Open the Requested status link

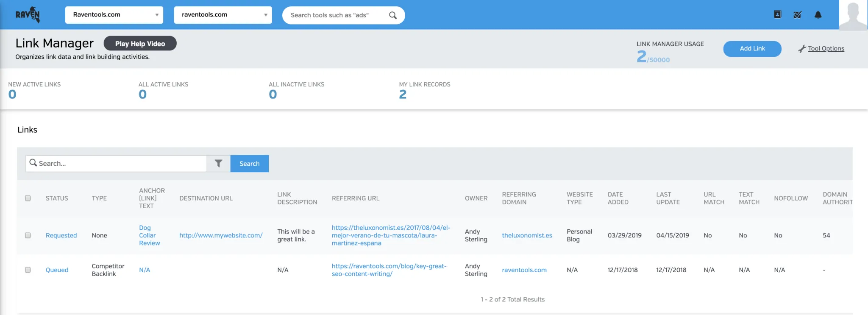[x=61, y=235]
